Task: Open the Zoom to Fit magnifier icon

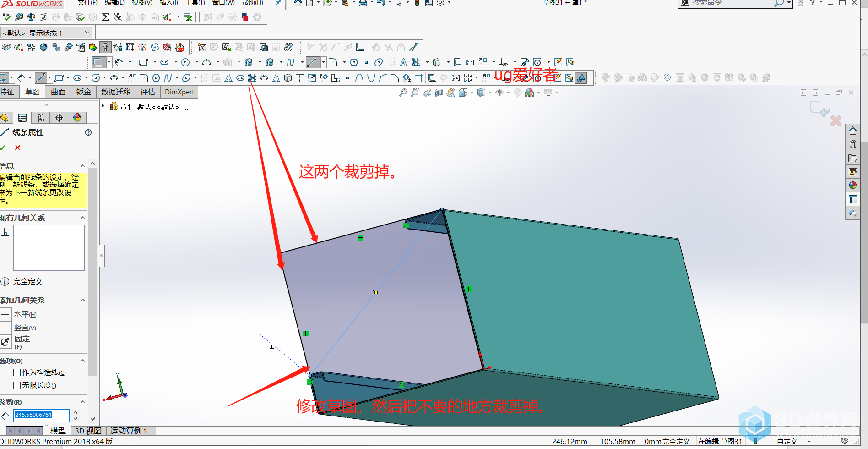Action: 403,93
